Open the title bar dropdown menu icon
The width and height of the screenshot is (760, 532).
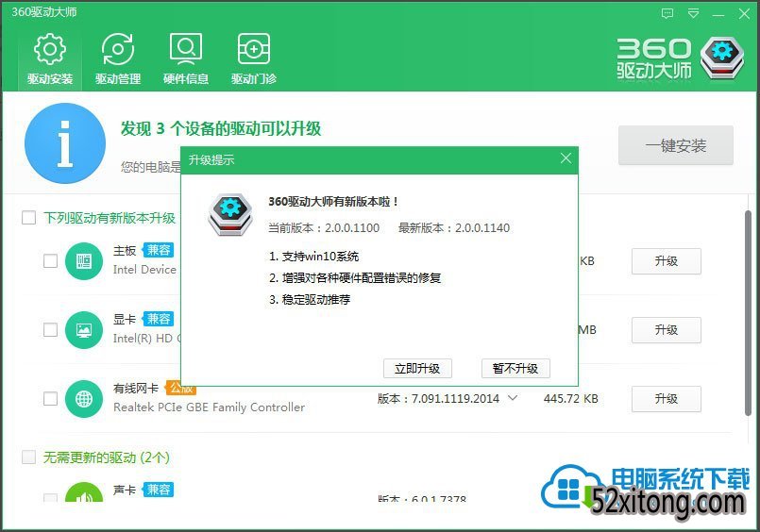pos(694,13)
